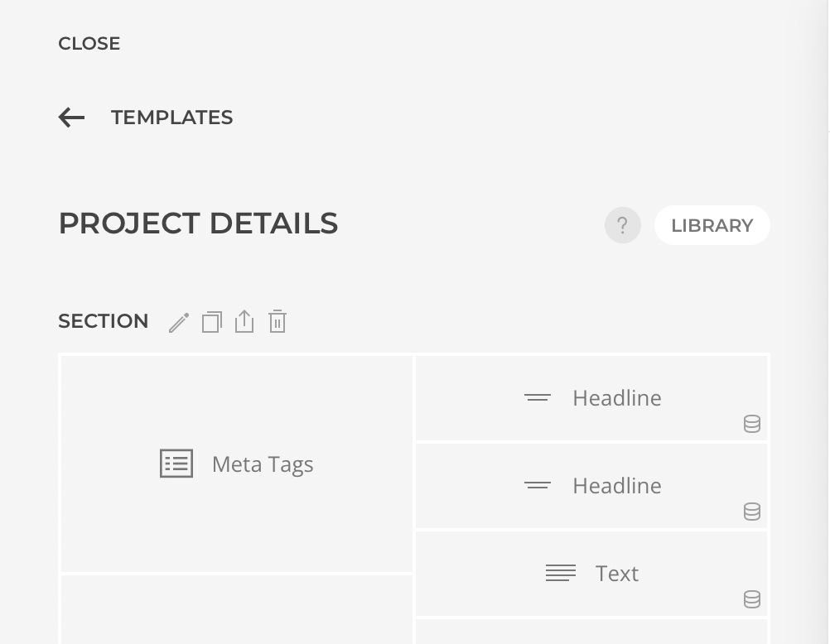Image resolution: width=830 pixels, height=644 pixels.
Task: Click the empty cell below Meta Tags
Action: pos(237,609)
